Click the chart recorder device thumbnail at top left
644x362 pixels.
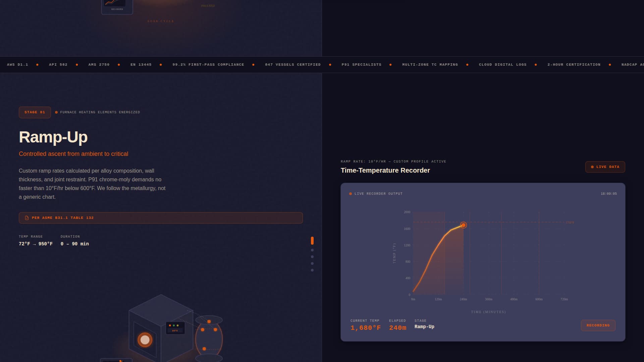[117, 4]
